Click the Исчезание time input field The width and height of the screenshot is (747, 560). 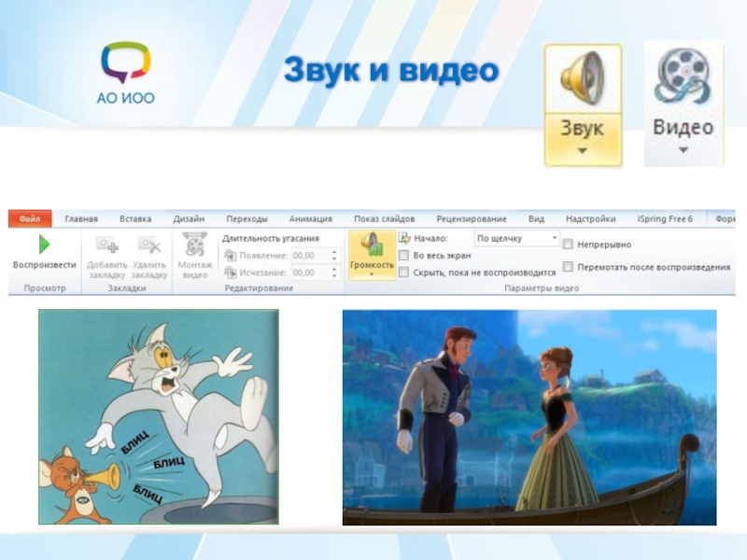pyautogui.click(x=310, y=273)
